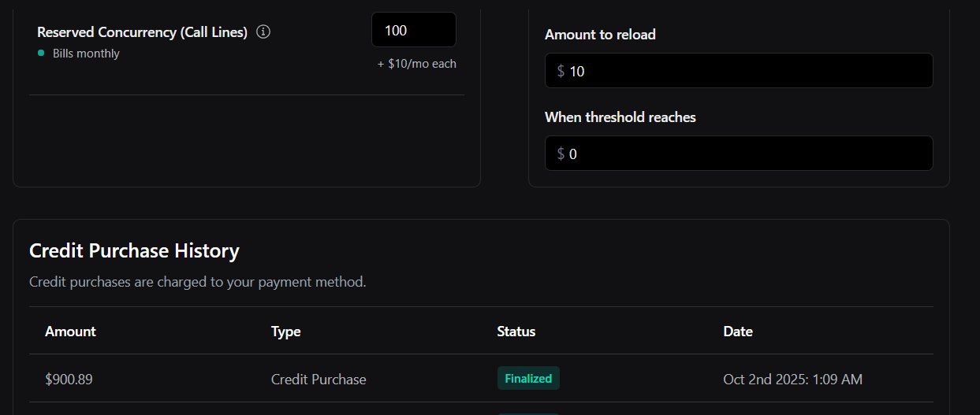Image resolution: width=980 pixels, height=415 pixels.
Task: Click the dollar sign in Amount to reload
Action: (x=561, y=71)
